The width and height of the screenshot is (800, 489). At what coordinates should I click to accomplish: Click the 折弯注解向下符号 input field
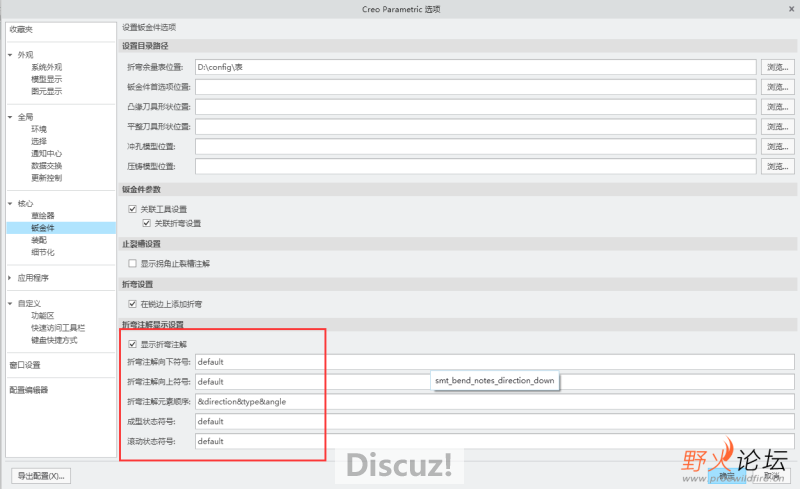(495, 362)
